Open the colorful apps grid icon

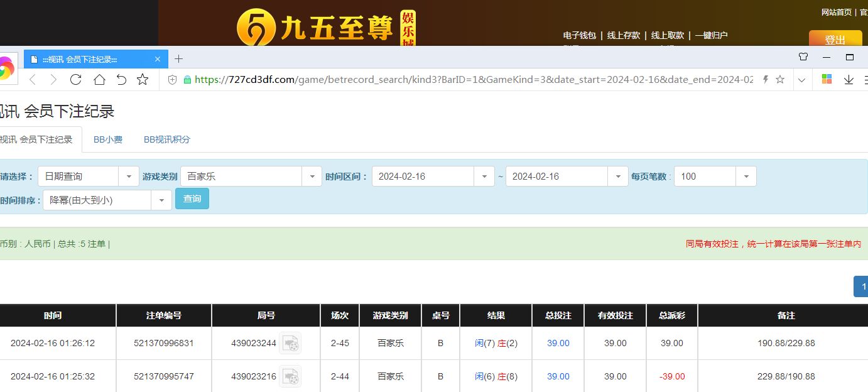tap(827, 80)
